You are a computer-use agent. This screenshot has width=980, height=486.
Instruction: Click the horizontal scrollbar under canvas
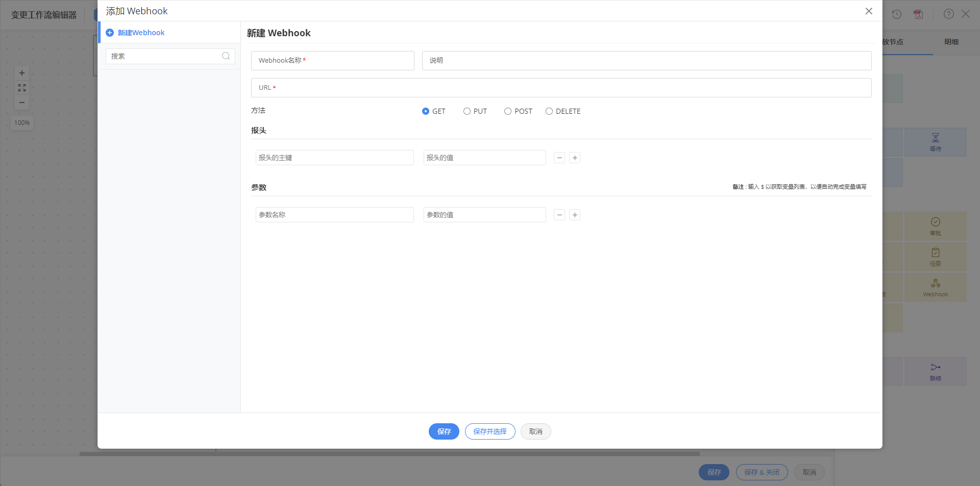[389, 454]
